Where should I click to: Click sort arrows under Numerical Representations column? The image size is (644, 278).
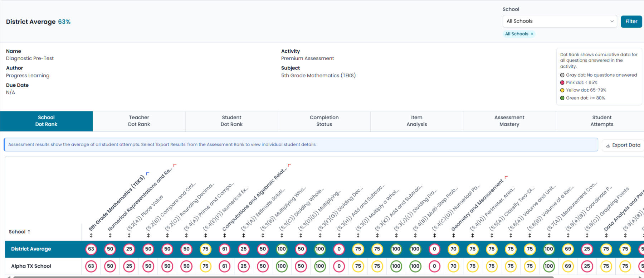tap(110, 235)
